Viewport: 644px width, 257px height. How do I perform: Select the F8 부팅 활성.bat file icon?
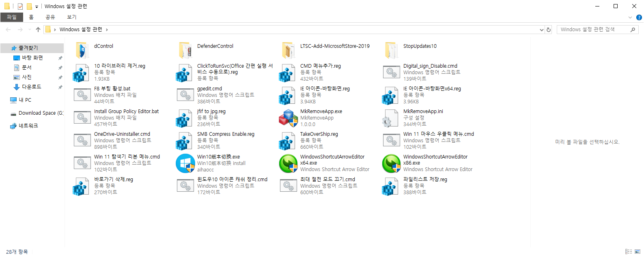click(x=82, y=95)
